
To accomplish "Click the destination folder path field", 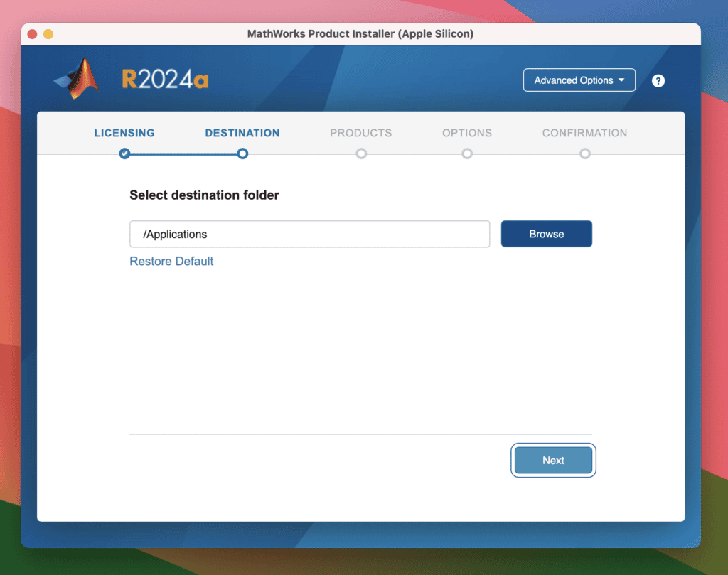I will [310, 234].
